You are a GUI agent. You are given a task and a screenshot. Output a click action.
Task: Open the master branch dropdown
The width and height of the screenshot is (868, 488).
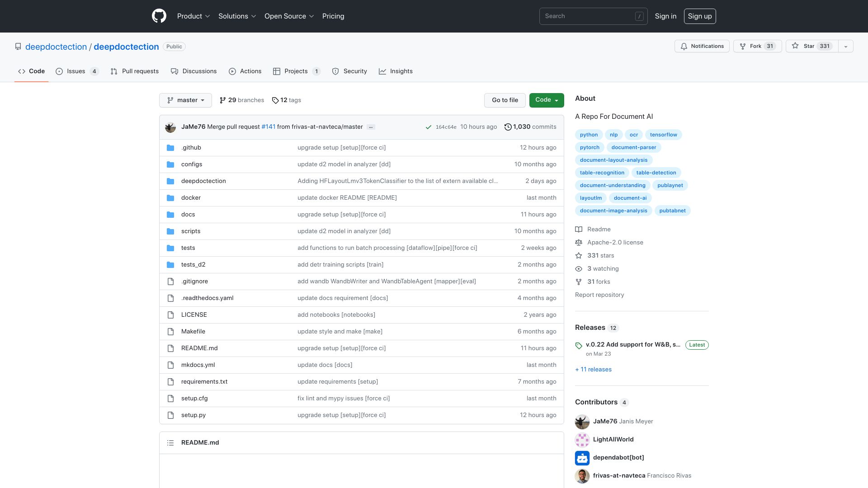[x=185, y=100]
